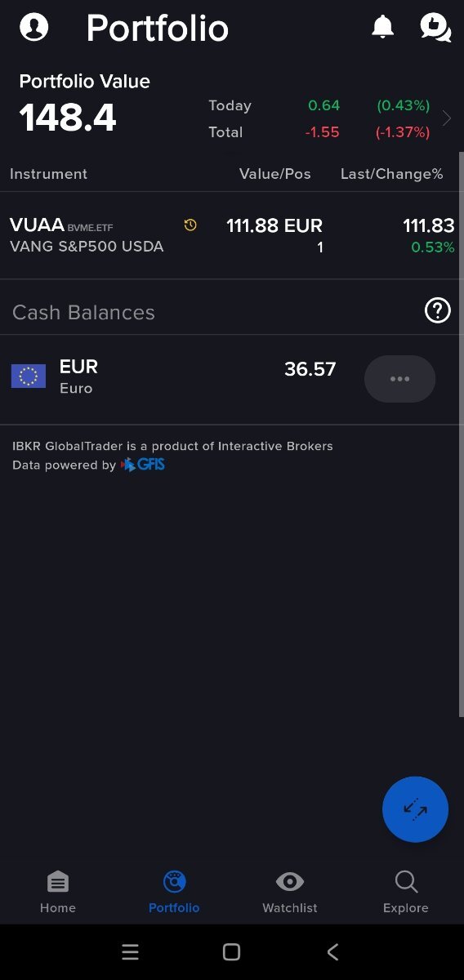Open the user profile icon

(34, 27)
